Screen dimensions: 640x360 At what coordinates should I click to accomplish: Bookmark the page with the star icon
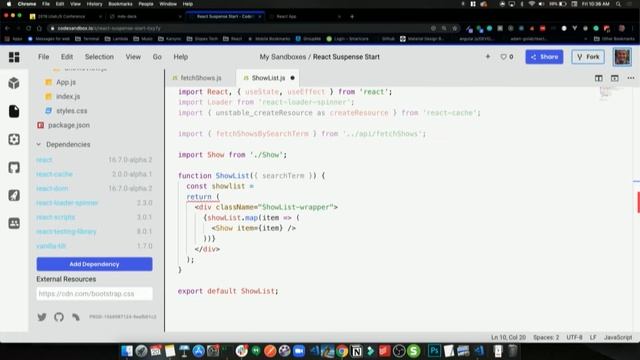(455, 28)
